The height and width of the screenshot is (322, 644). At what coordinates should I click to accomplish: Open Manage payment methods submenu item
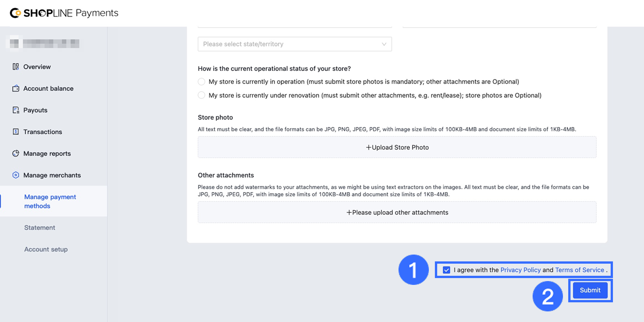pyautogui.click(x=50, y=201)
